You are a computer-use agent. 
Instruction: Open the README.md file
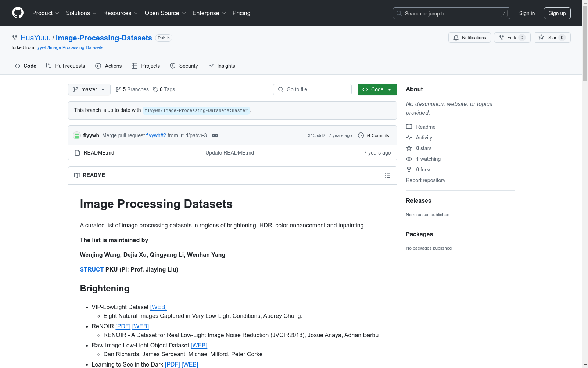click(99, 153)
